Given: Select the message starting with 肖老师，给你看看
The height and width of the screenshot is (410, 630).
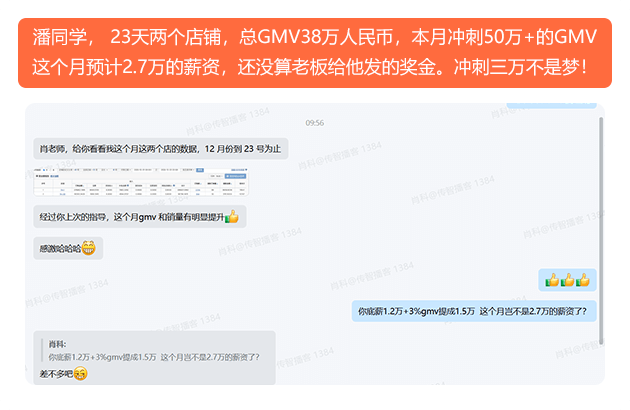Looking at the screenshot, I should point(160,149).
